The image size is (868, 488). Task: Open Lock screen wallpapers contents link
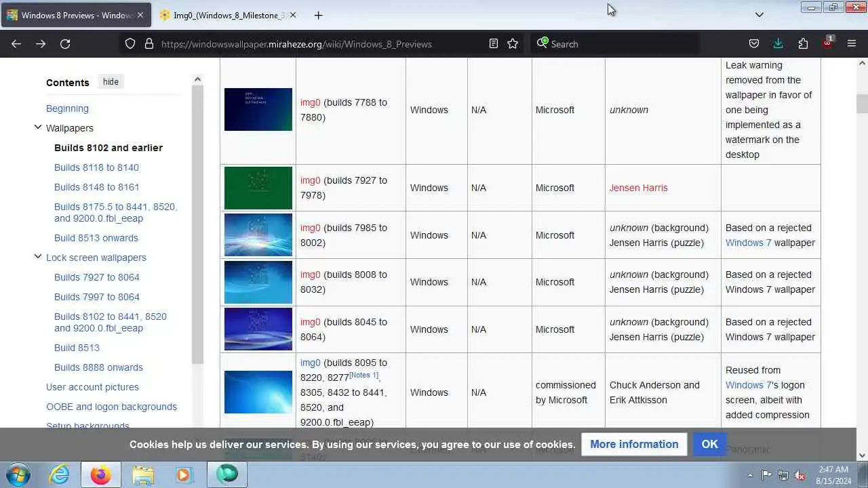tap(96, 258)
